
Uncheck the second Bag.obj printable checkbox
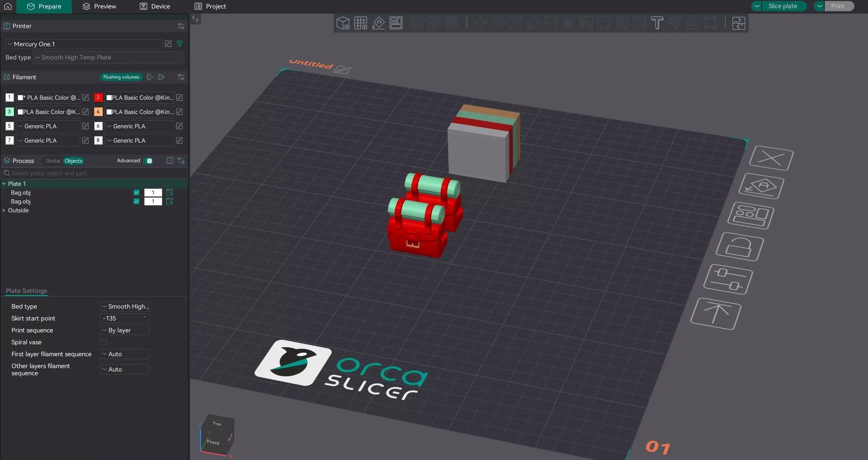(136, 201)
